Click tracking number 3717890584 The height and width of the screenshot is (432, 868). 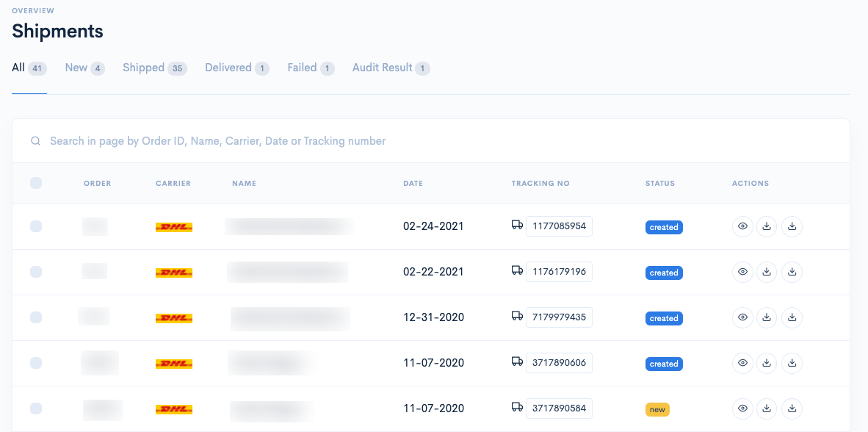tap(559, 408)
